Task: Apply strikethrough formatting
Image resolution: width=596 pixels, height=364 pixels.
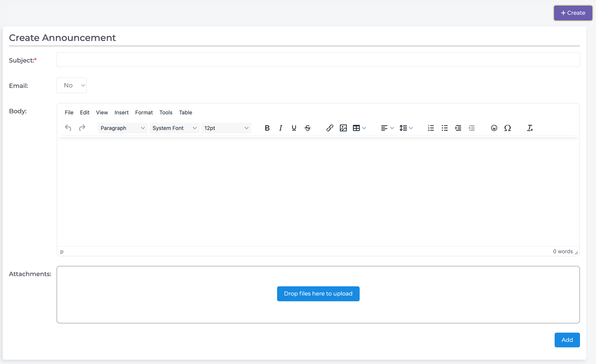Action: pos(307,128)
